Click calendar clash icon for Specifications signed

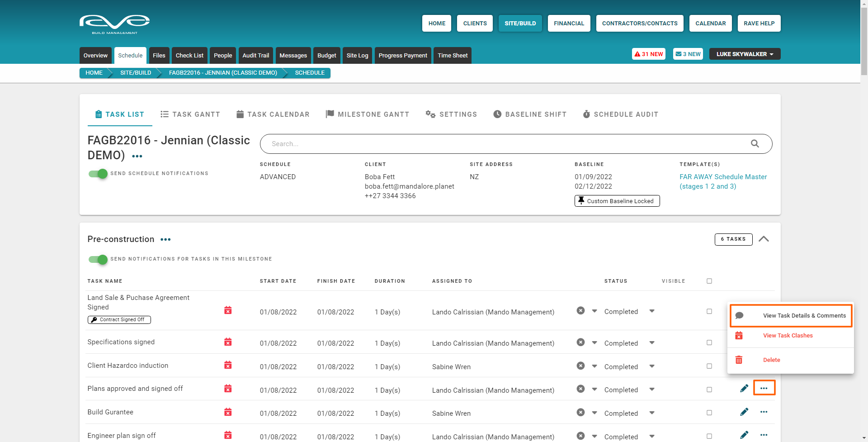[x=228, y=342]
